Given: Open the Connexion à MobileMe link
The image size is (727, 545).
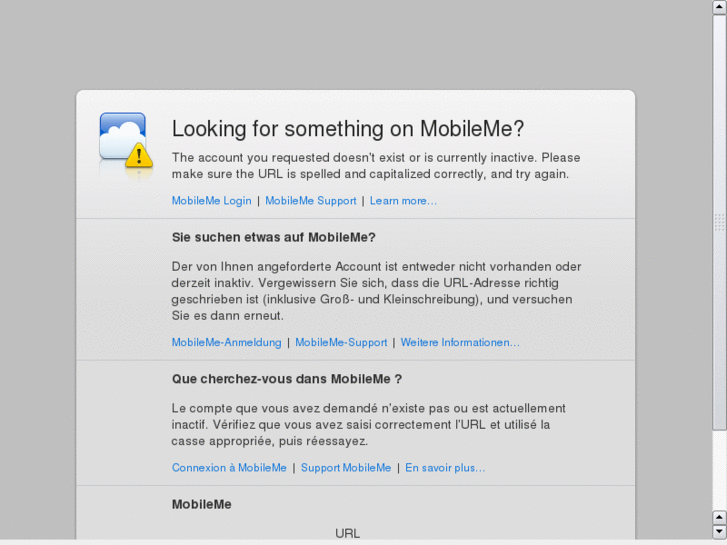Looking at the screenshot, I should (229, 468).
